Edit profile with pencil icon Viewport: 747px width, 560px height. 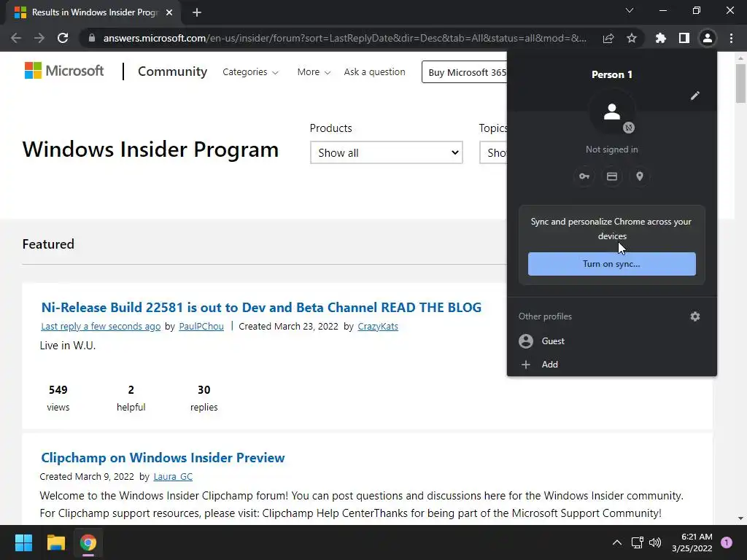click(x=695, y=96)
